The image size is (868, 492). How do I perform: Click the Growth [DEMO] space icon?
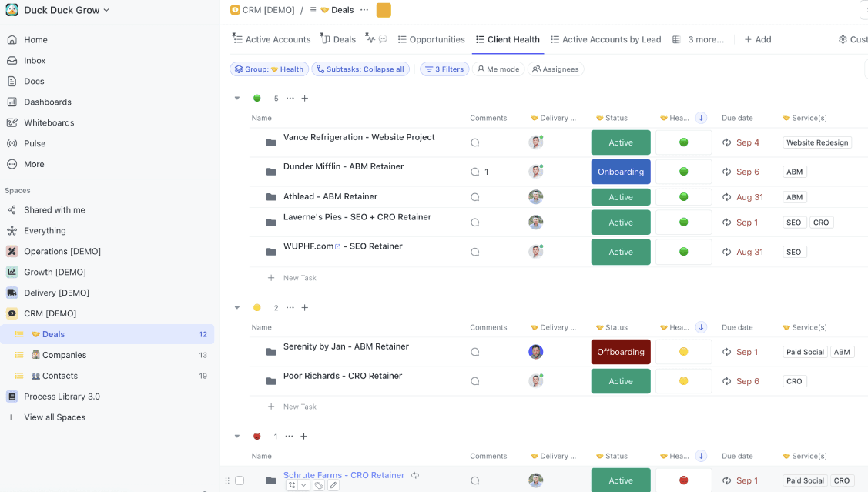click(12, 272)
